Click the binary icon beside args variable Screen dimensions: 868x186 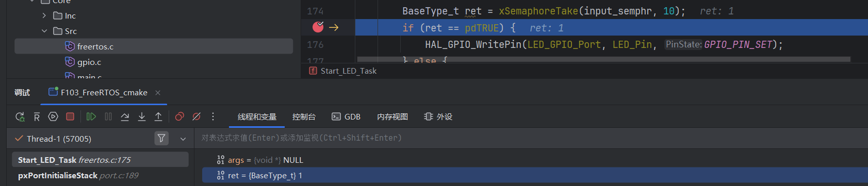[221, 160]
